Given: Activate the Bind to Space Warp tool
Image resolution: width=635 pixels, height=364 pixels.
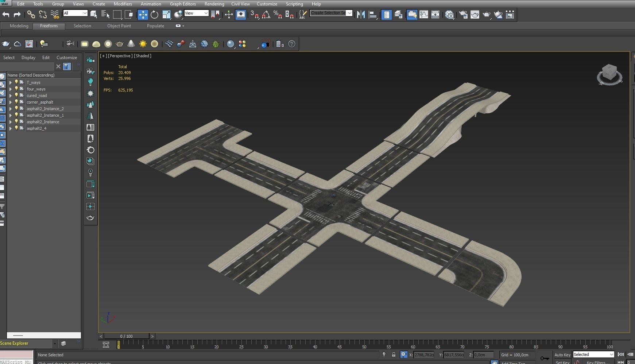Looking at the screenshot, I should coord(55,15).
